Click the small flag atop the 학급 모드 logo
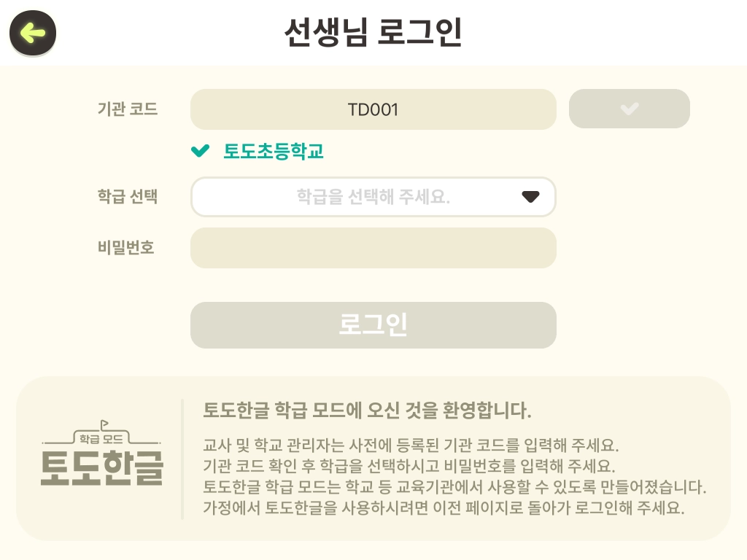Image resolution: width=747 pixels, height=560 pixels. click(104, 423)
